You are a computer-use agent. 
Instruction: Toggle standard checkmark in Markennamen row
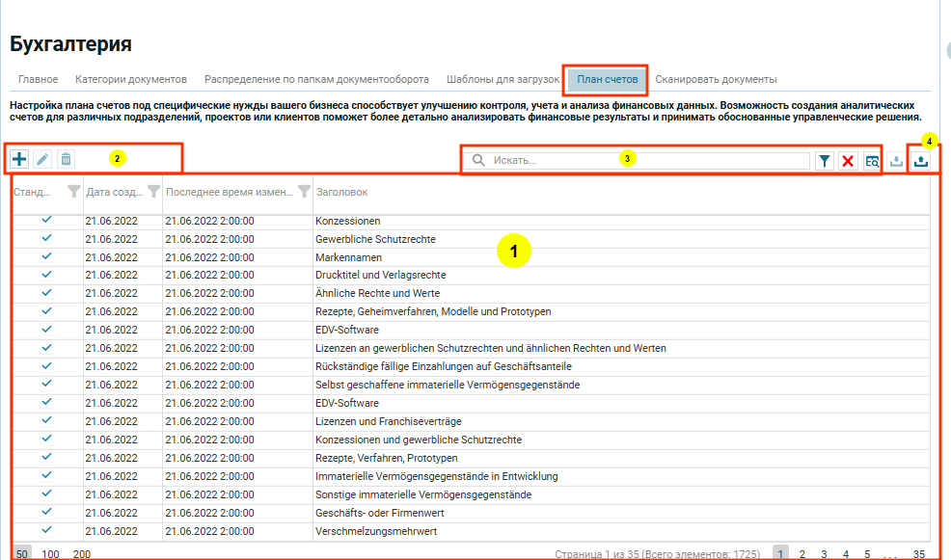point(46,257)
